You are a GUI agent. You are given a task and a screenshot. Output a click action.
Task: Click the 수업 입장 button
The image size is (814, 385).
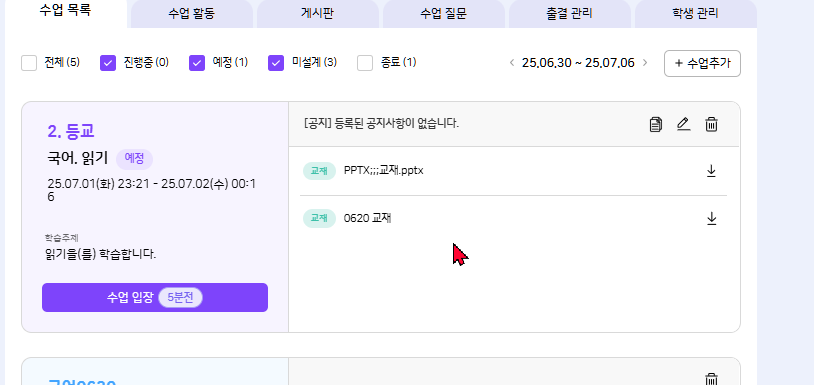pyautogui.click(x=155, y=297)
